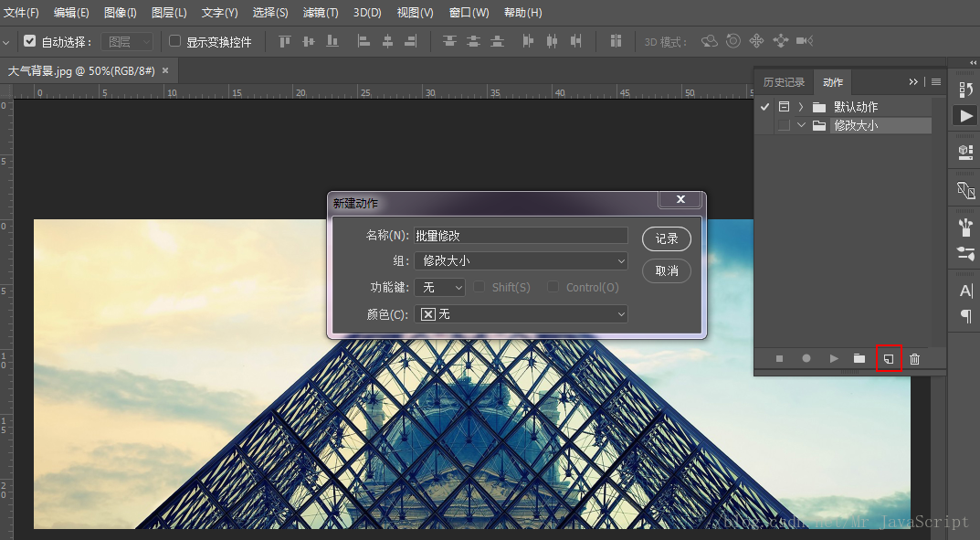
Task: Open the 滤镜(T) menu
Action: coord(321,13)
